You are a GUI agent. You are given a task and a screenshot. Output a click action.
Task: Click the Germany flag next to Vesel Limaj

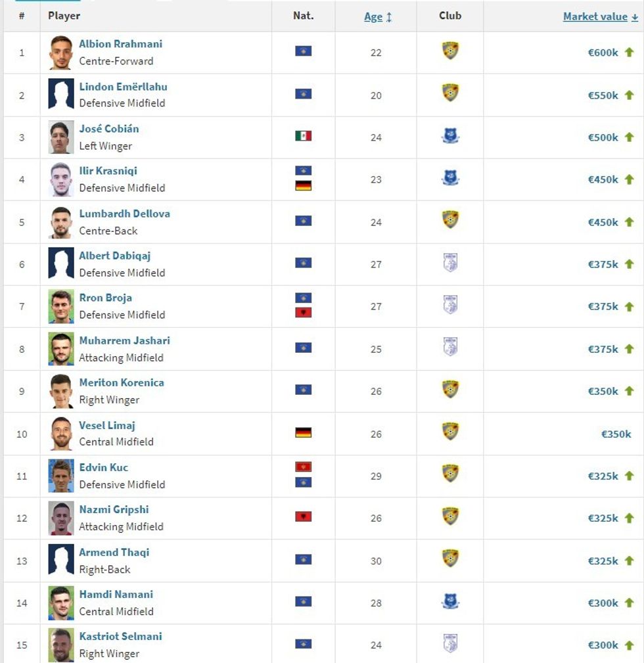point(302,433)
